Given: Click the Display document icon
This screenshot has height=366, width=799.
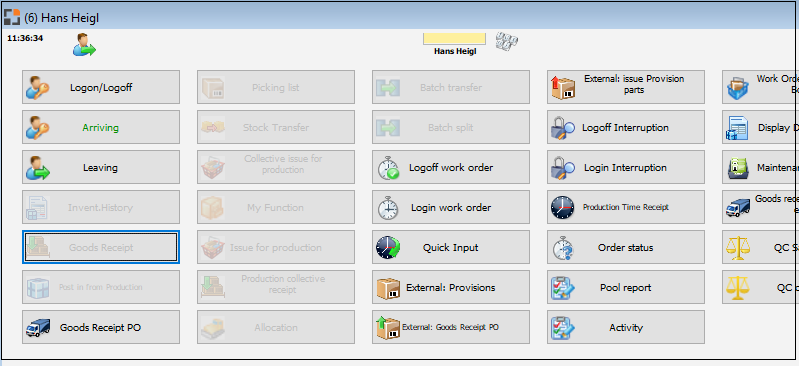Looking at the screenshot, I should [x=737, y=128].
